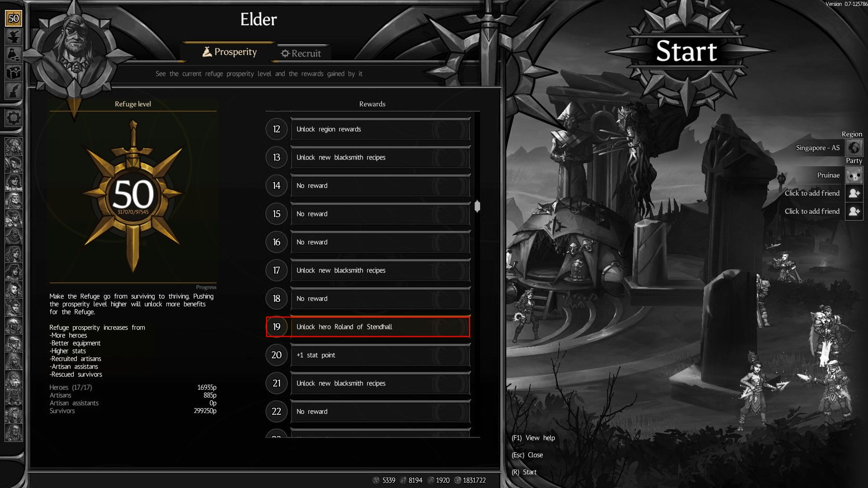Switch to the Recruit tab
868x488 pixels.
pyautogui.click(x=301, y=53)
